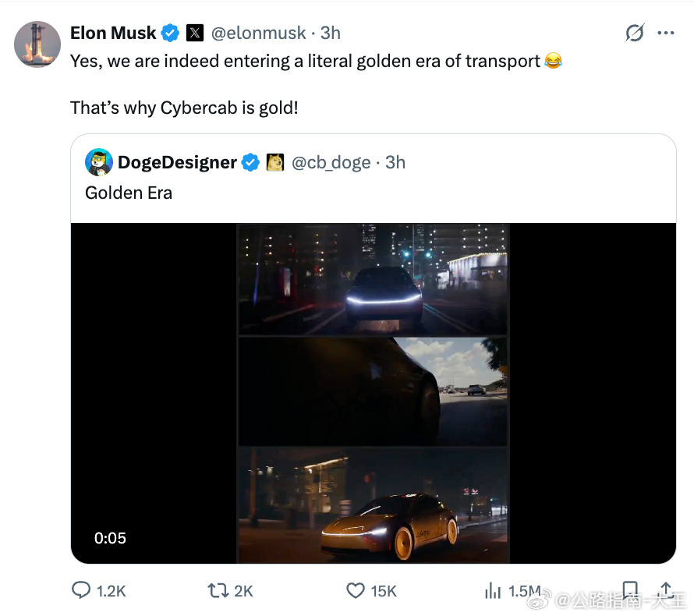Like the post with the heart icon
The width and height of the screenshot is (694, 616).
(371, 591)
